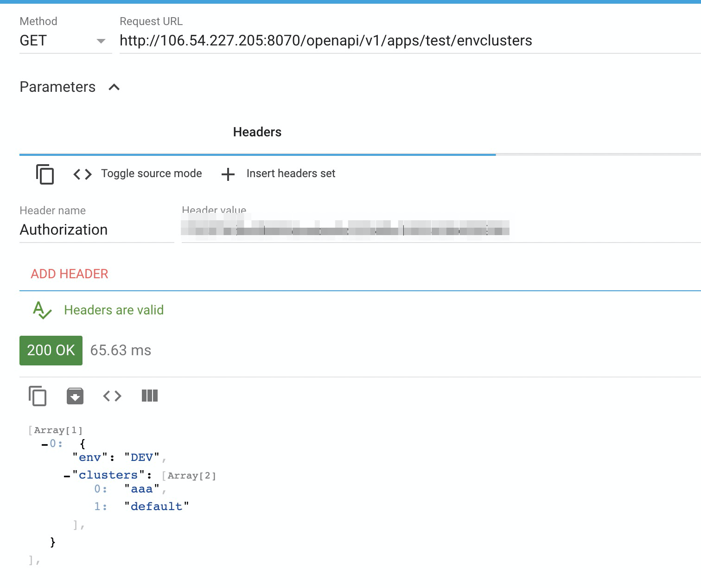Screen dimensions: 701x588
Task: Collapse the clusters array in response
Action: pyautogui.click(x=66, y=475)
